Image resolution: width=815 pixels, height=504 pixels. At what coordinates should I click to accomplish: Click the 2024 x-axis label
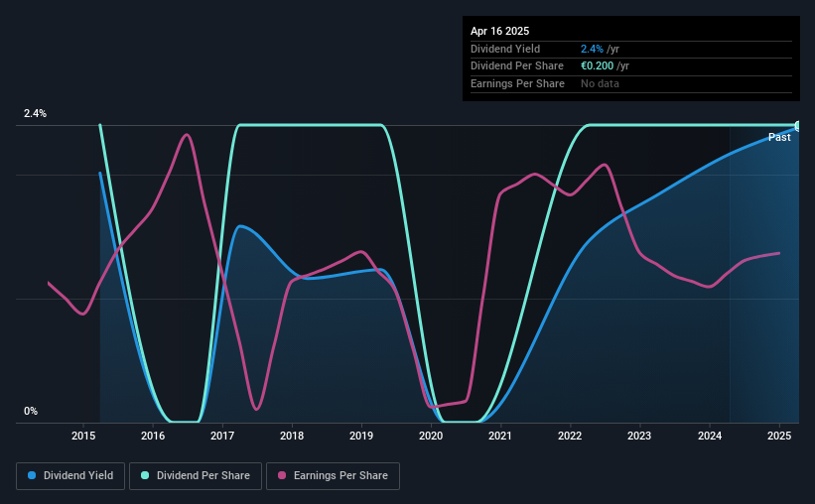pos(710,436)
